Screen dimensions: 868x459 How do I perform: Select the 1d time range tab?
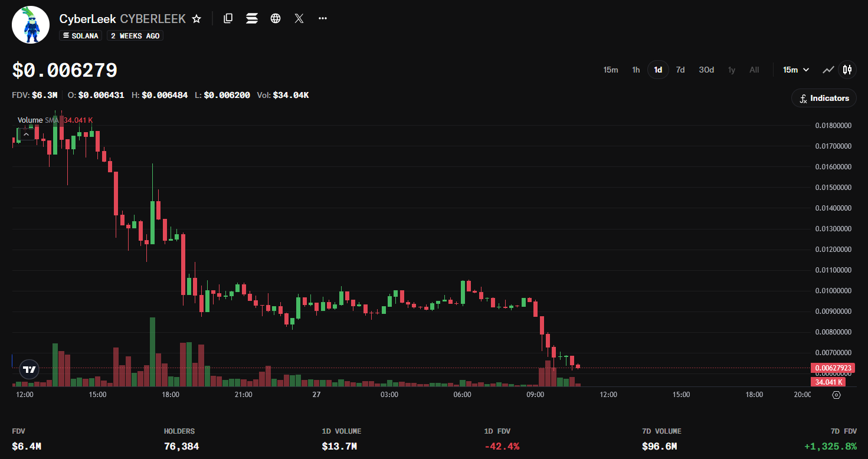pyautogui.click(x=658, y=70)
